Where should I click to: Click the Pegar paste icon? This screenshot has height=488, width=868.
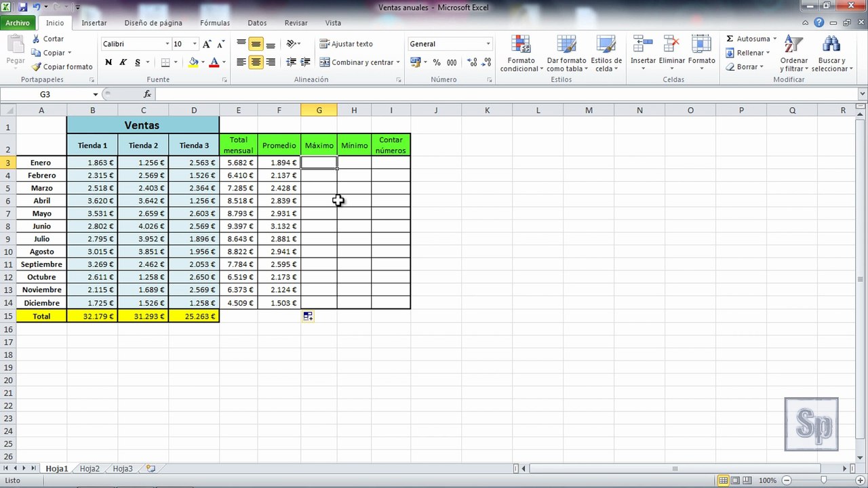15,45
